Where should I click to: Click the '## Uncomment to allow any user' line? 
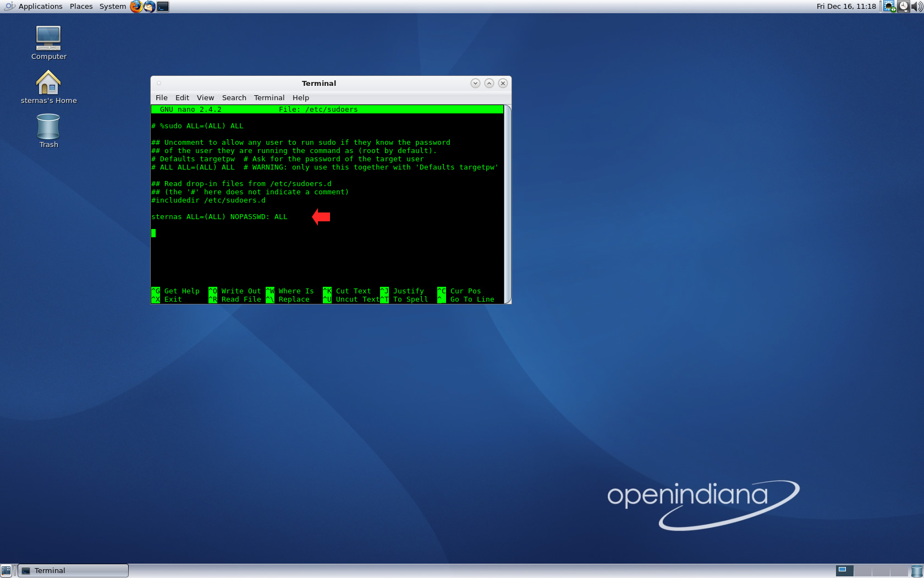click(x=301, y=143)
